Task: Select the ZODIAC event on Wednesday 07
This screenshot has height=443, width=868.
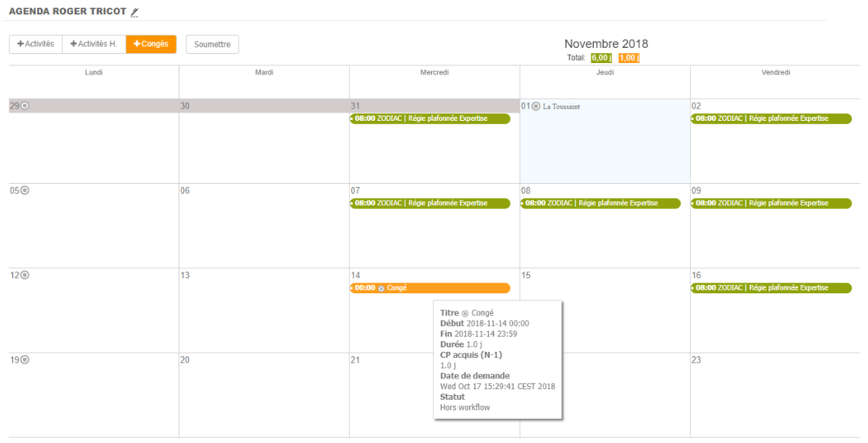Action: pyautogui.click(x=430, y=204)
